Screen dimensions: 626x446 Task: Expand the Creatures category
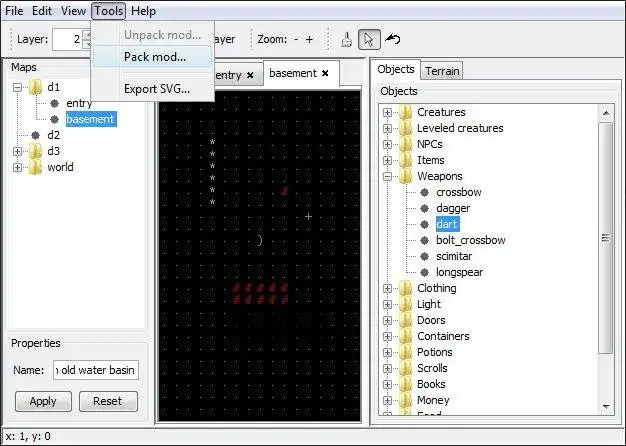tap(387, 112)
